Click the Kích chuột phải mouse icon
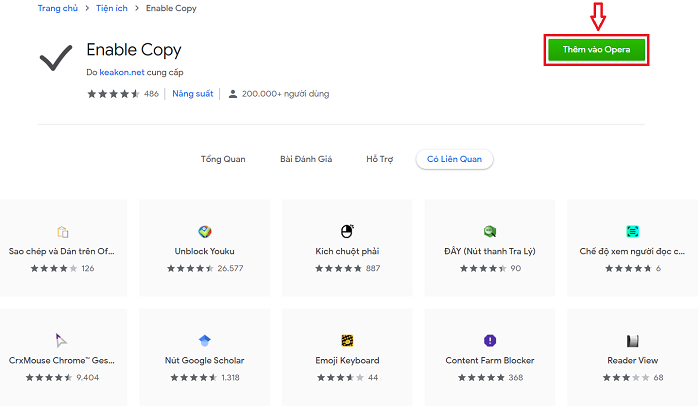 [347, 231]
